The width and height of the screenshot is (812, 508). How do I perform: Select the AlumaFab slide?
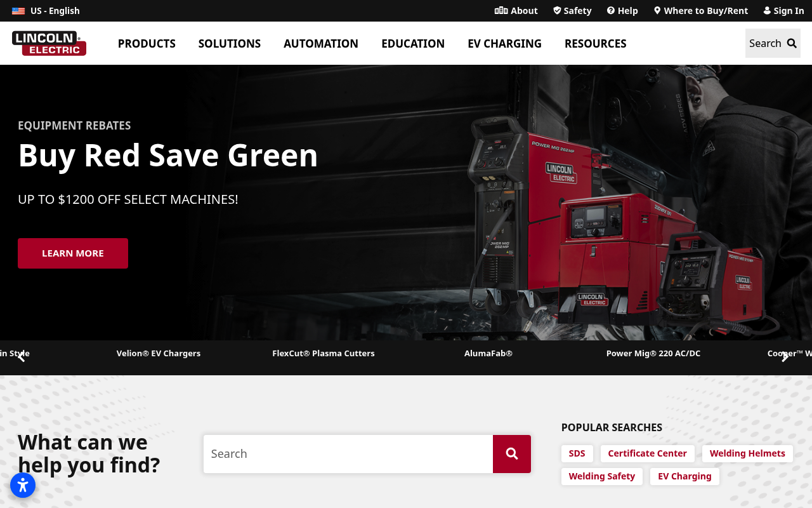488,354
